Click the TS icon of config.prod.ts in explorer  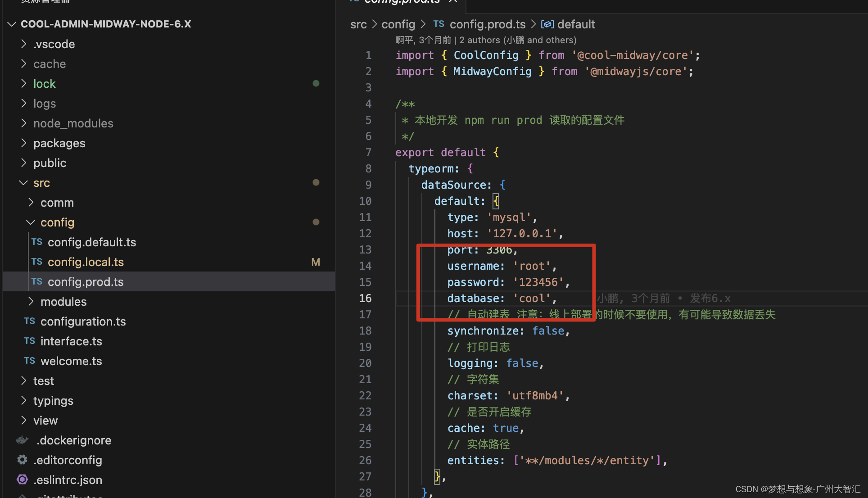(x=37, y=281)
